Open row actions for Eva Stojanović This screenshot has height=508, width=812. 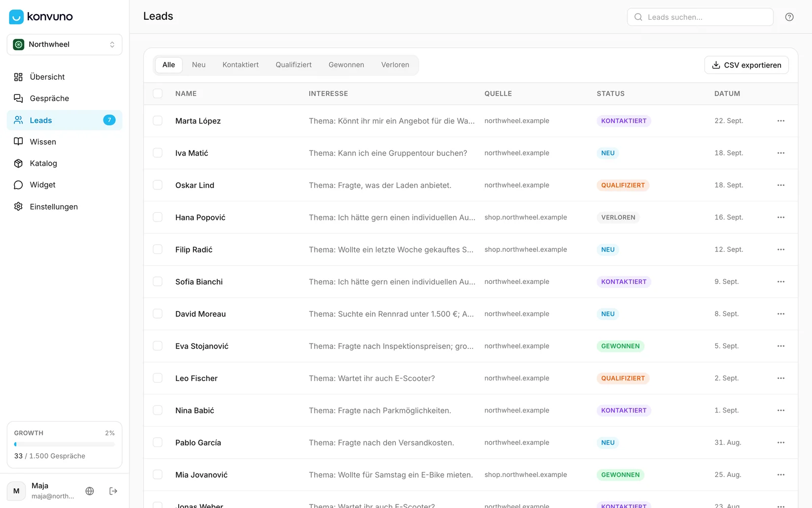click(781, 346)
